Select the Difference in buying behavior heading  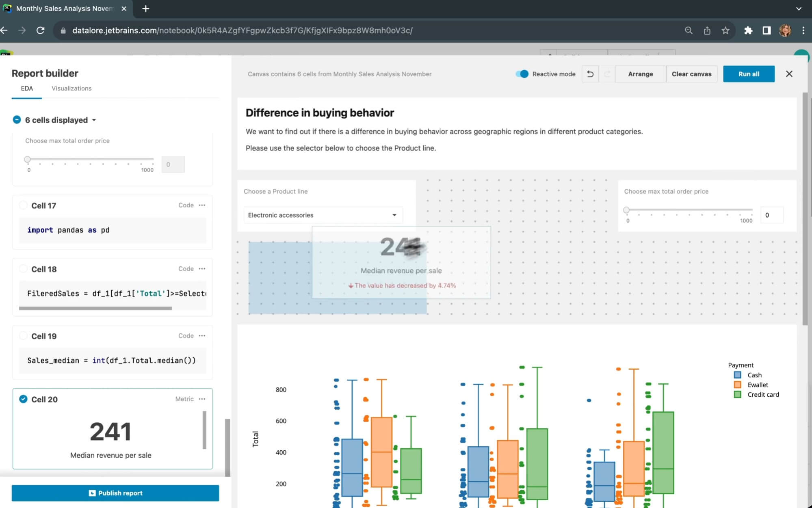(320, 113)
